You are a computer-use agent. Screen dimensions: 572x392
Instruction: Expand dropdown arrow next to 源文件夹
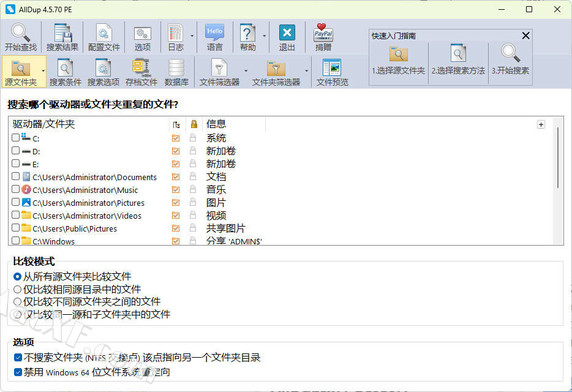coord(43,71)
